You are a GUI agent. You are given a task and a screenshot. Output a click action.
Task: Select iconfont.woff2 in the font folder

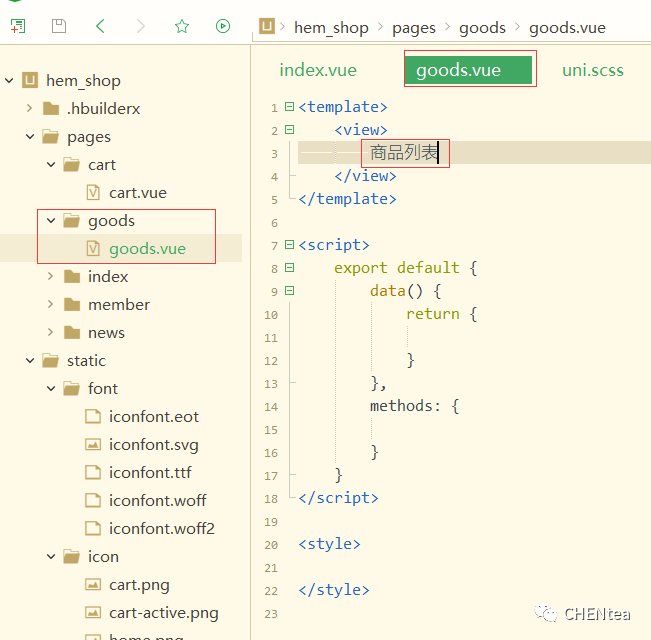(161, 529)
